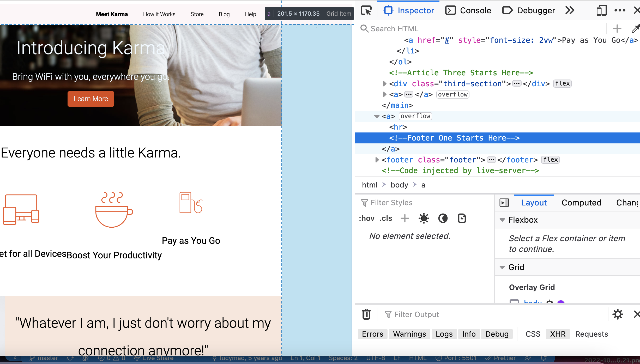640x364 pixels.
Task: Enable body grid overlay checkbox
Action: 514,302
